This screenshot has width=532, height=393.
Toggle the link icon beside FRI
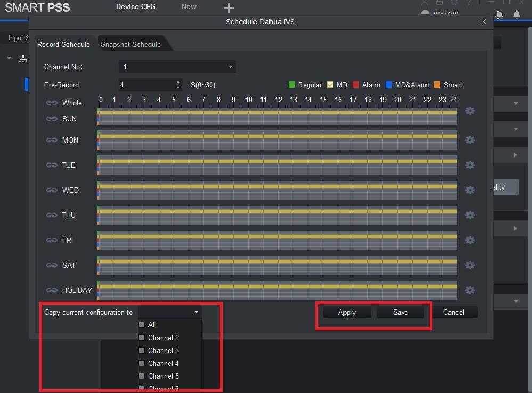[x=52, y=240]
